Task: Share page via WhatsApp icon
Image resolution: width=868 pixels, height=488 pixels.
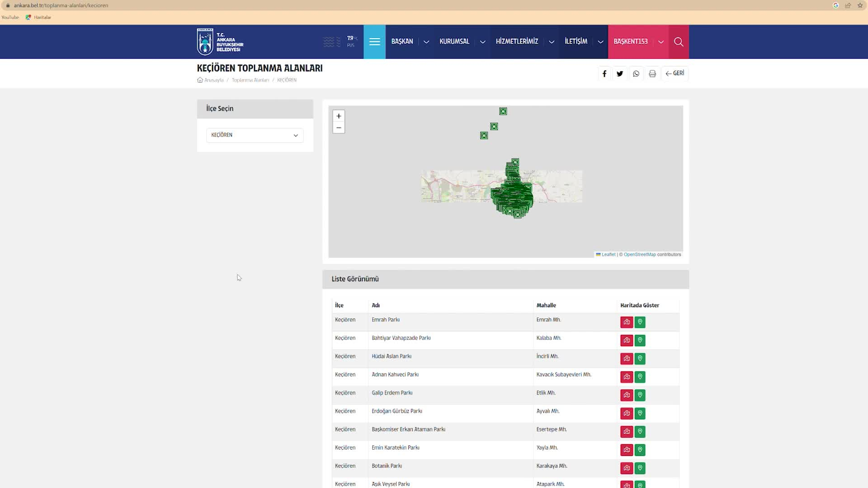Action: click(x=636, y=74)
